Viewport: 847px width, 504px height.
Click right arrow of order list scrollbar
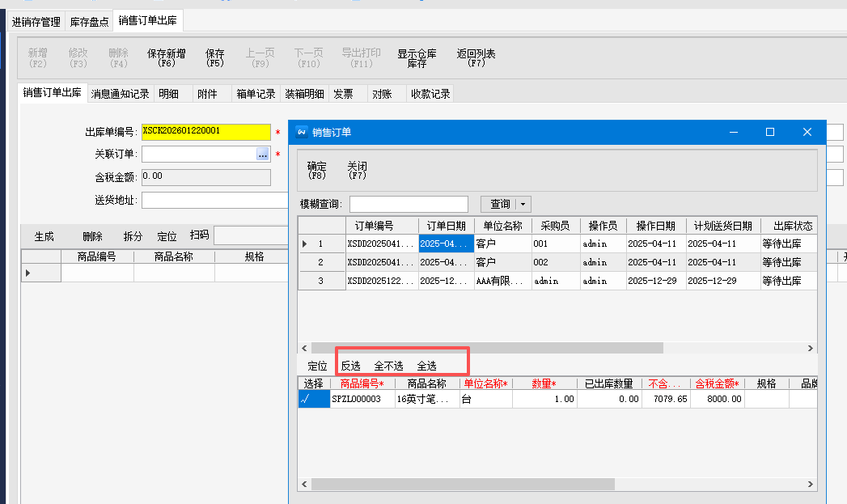point(811,348)
